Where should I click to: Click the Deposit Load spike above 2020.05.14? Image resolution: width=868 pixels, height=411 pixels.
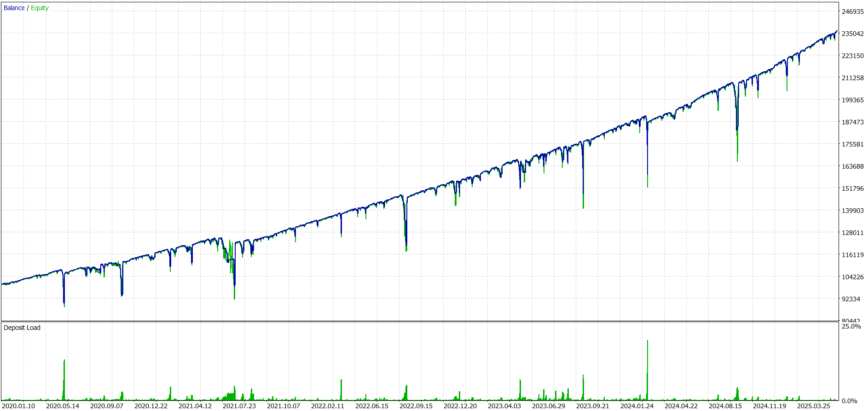click(x=64, y=380)
